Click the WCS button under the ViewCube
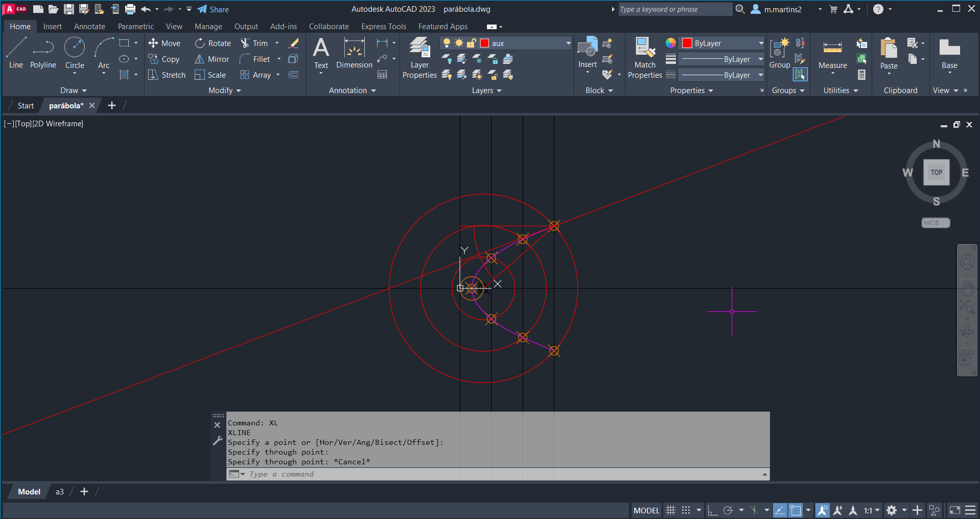 935,223
